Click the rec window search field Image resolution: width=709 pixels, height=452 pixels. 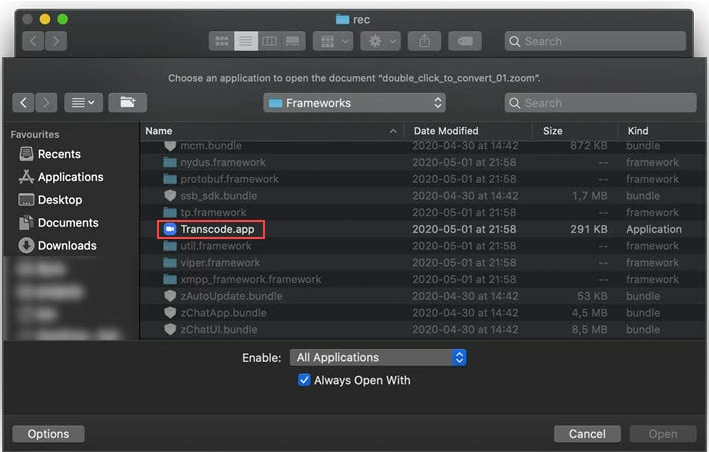point(595,41)
